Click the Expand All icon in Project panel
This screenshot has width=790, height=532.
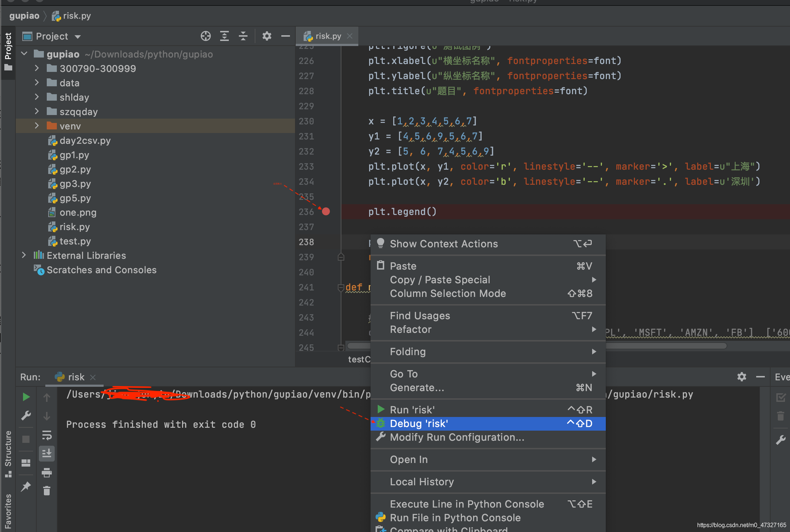coord(224,36)
